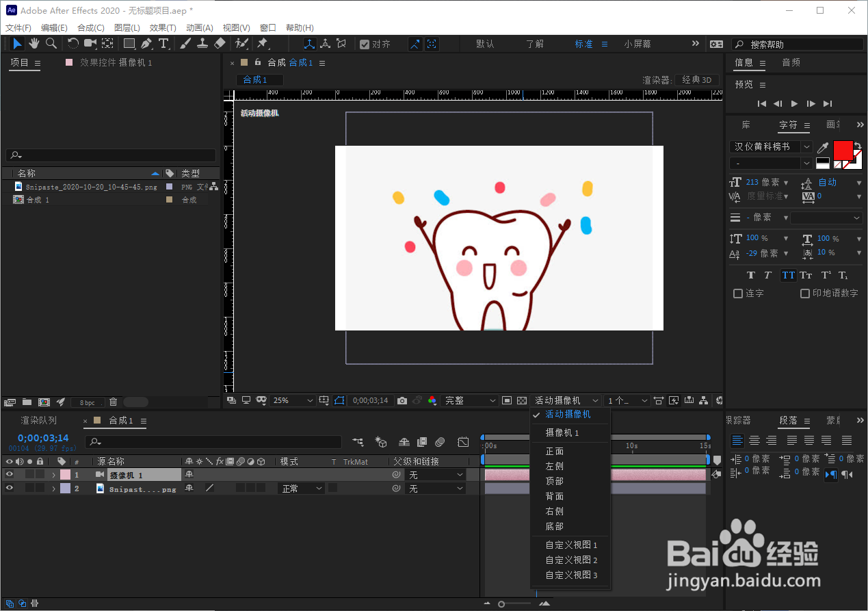Viewport: 868px width, 611px height.
Task: Select the Clone Stamp tool
Action: click(202, 44)
